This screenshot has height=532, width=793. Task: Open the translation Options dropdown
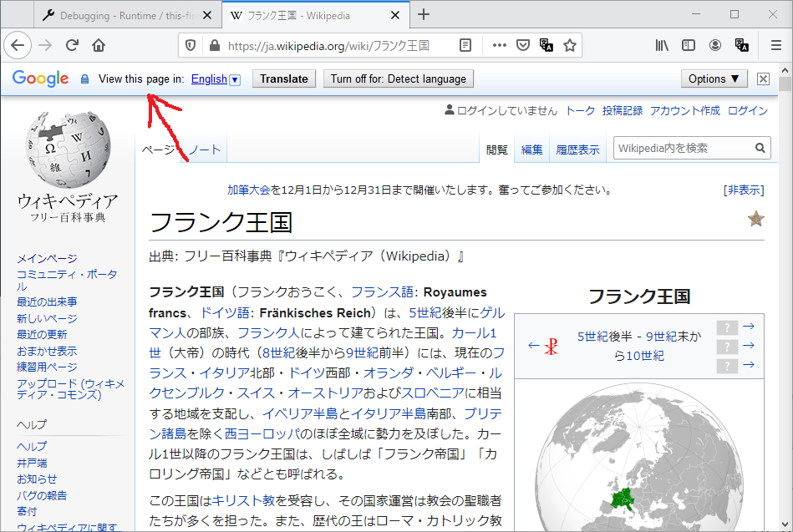714,79
